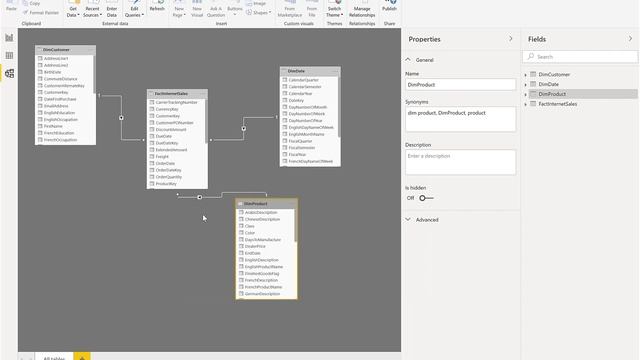Click the OrderQuantity field in FactInternetSales
The width and height of the screenshot is (640, 360).
coord(169,177)
